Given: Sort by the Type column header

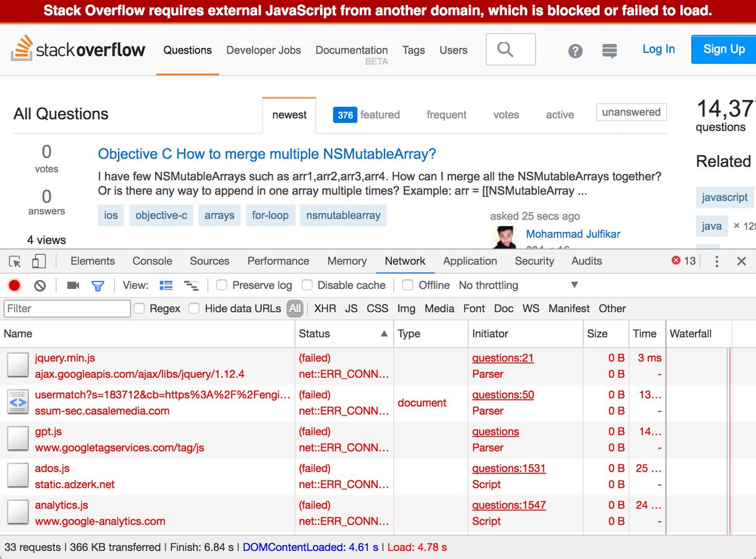Looking at the screenshot, I should [431, 334].
